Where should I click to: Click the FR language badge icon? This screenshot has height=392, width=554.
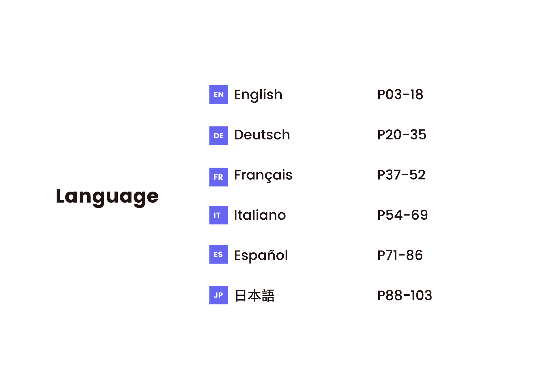click(218, 177)
